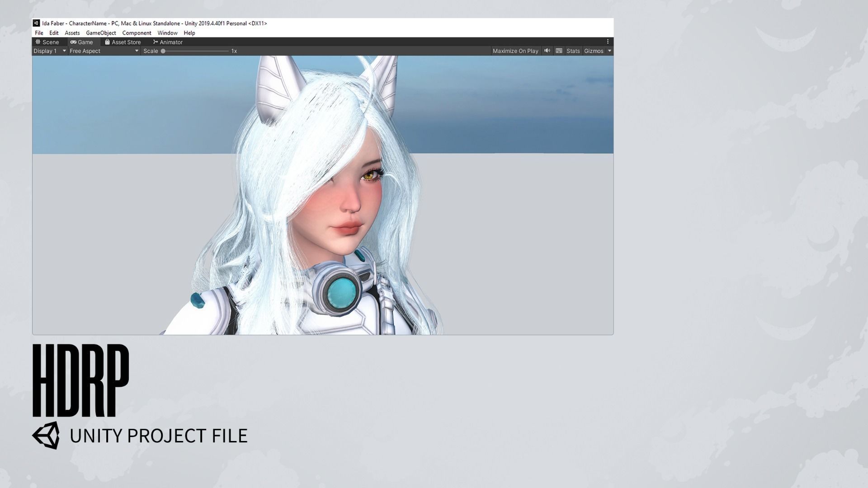Toggle Maximize On Play

pyautogui.click(x=515, y=51)
